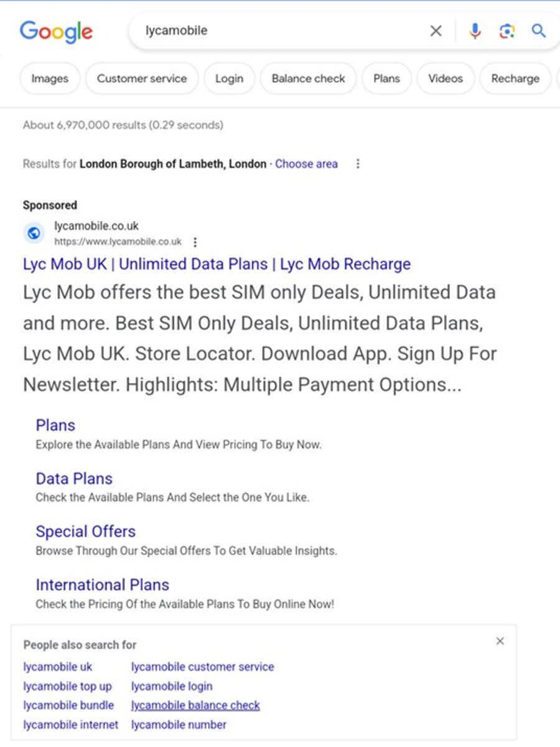Open the Data Plans sitelink

73,478
